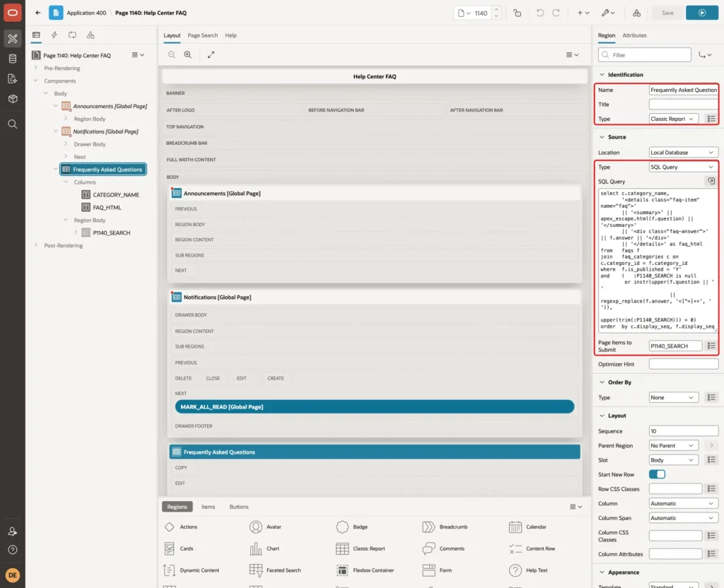Viewport: 724px width, 588px height.
Task: Open App Builder from left sidebar
Action: 13,39
